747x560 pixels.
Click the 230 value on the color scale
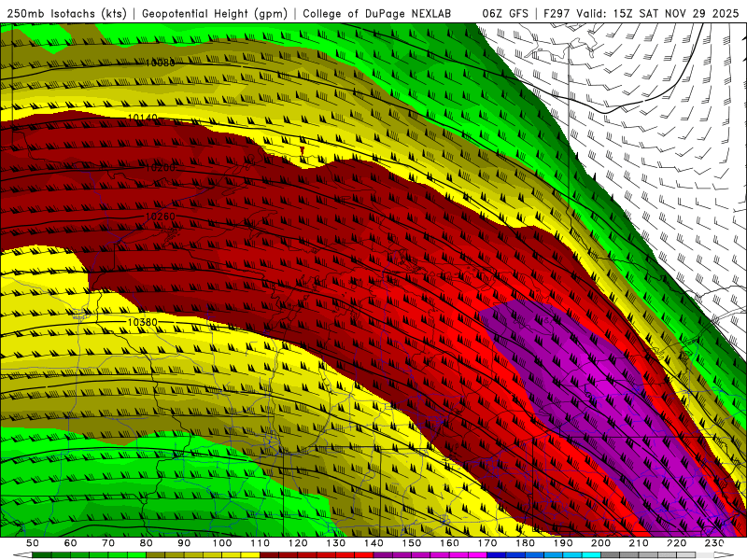point(714,543)
